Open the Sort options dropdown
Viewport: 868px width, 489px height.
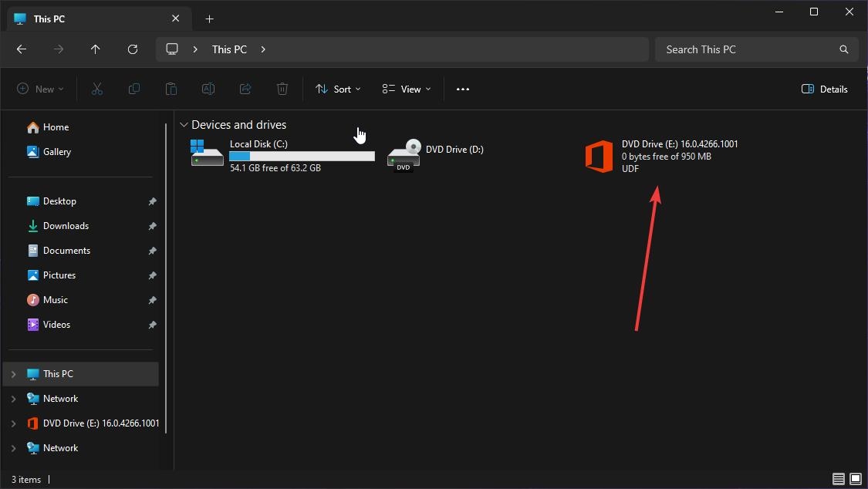pyautogui.click(x=338, y=89)
